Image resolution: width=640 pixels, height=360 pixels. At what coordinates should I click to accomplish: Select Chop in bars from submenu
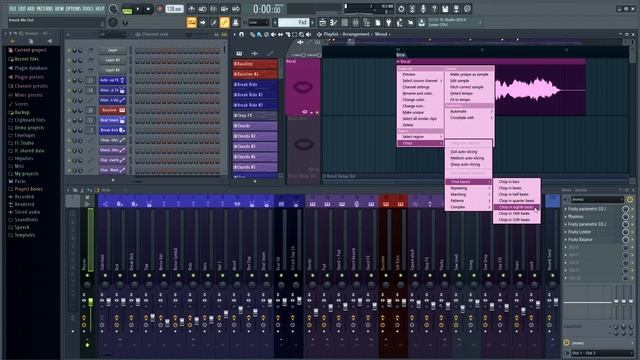coord(509,182)
